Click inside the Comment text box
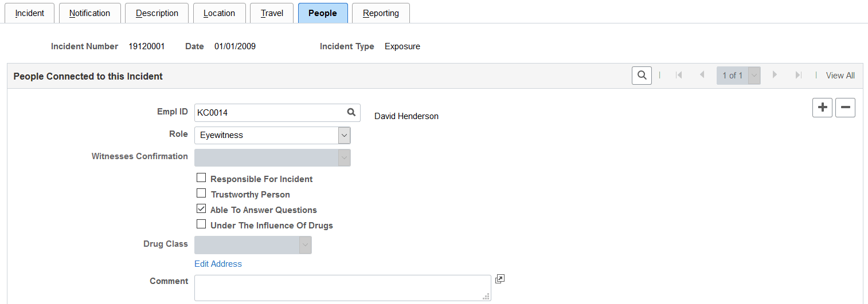The width and height of the screenshot is (868, 304). [x=342, y=287]
